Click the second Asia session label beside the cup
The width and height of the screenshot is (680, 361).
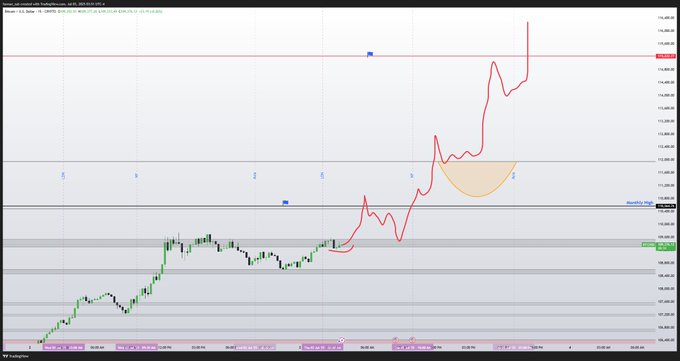click(514, 176)
